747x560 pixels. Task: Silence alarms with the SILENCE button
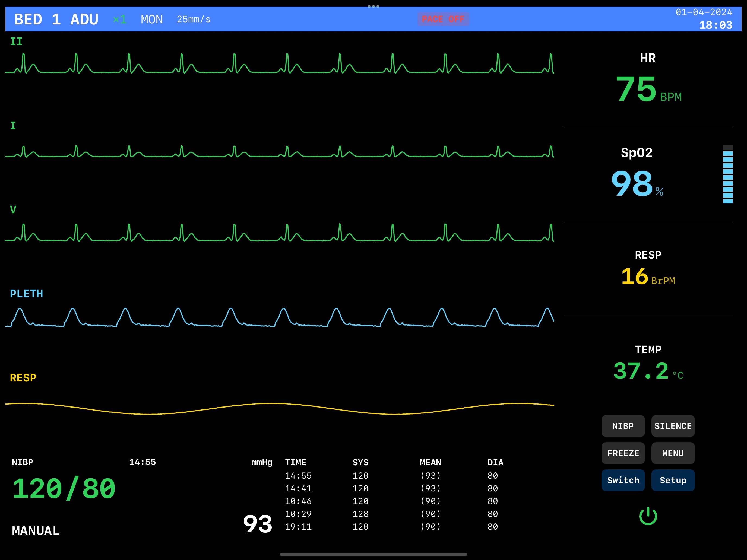click(673, 426)
